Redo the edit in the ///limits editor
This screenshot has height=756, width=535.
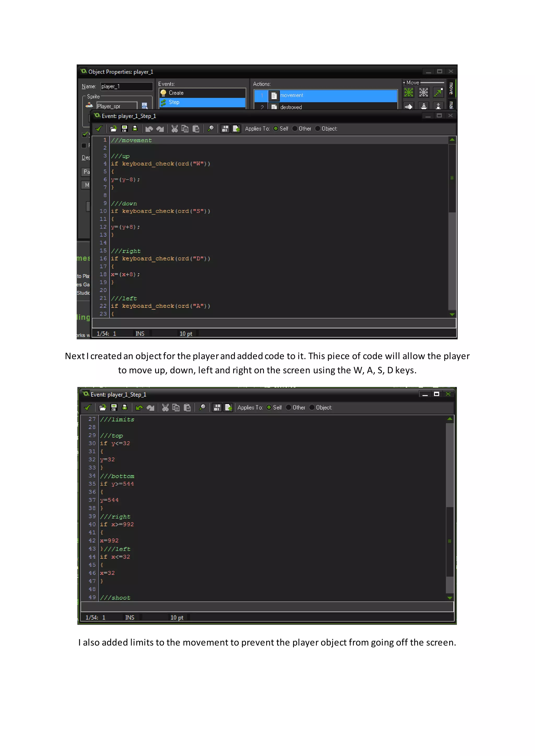coord(150,408)
